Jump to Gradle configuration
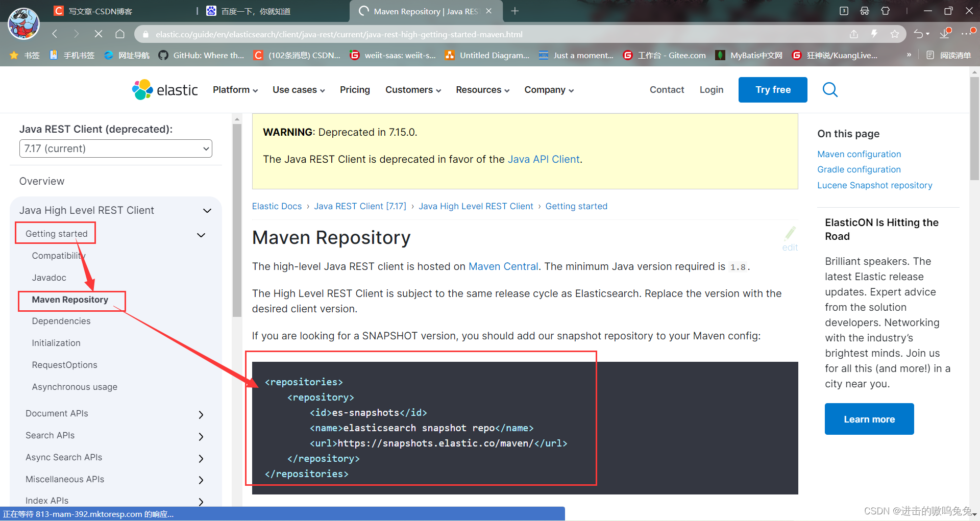980x521 pixels. click(859, 169)
